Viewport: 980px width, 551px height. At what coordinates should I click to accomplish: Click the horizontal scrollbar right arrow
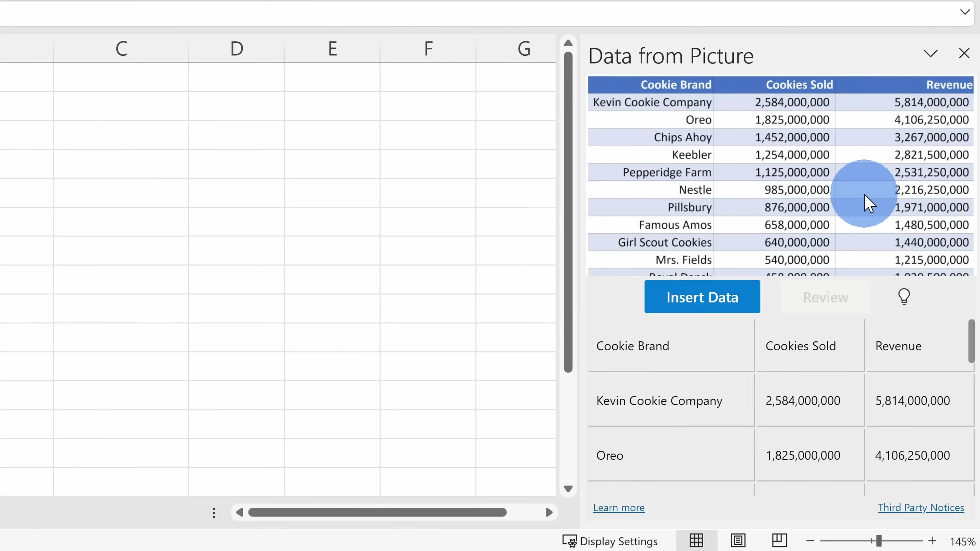tap(549, 512)
